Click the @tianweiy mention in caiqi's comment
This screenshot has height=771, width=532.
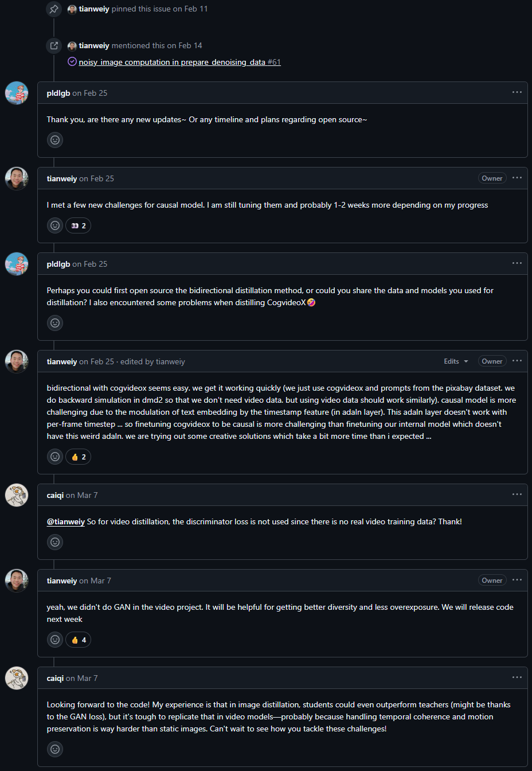point(65,521)
